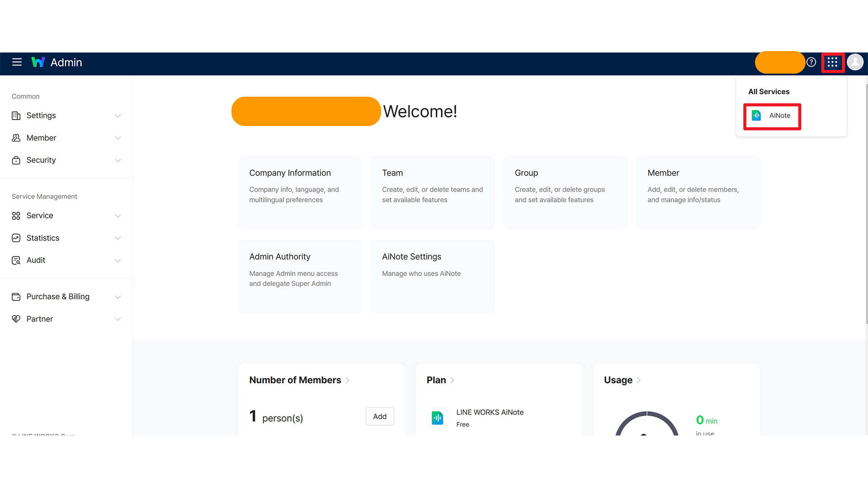The width and height of the screenshot is (868, 488).
Task: Open the Group card
Action: click(x=566, y=193)
